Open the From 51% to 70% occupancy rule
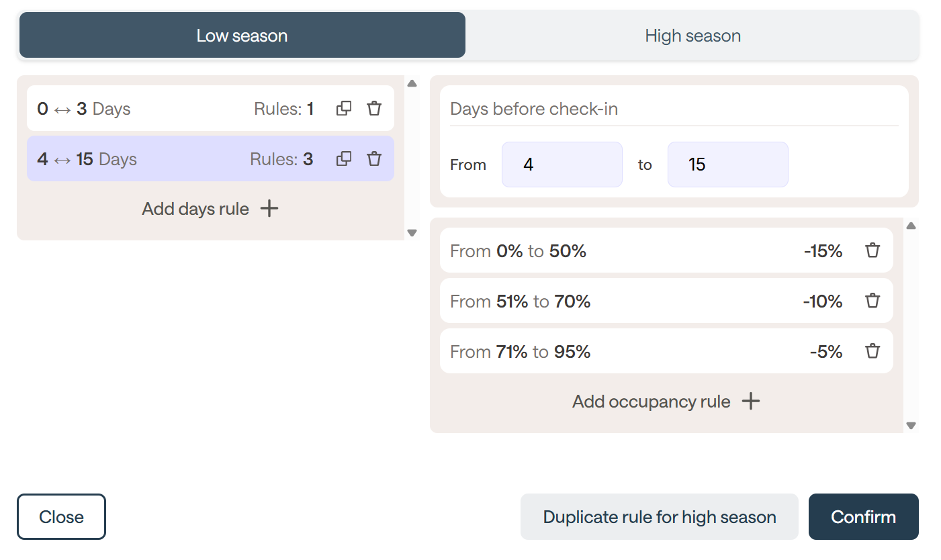941x560 pixels. pos(604,301)
